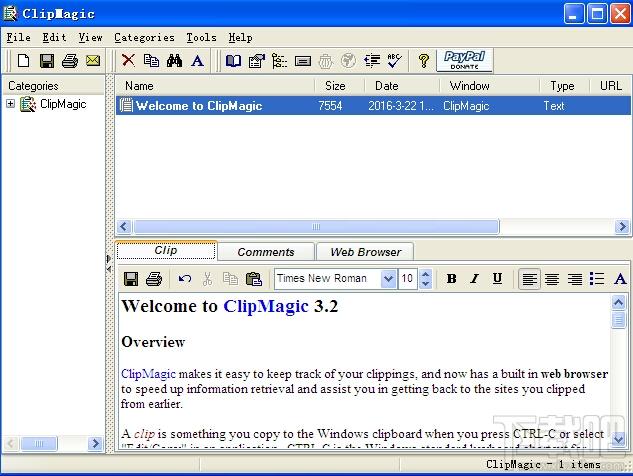Select ClipMagic category in tree

tap(63, 104)
